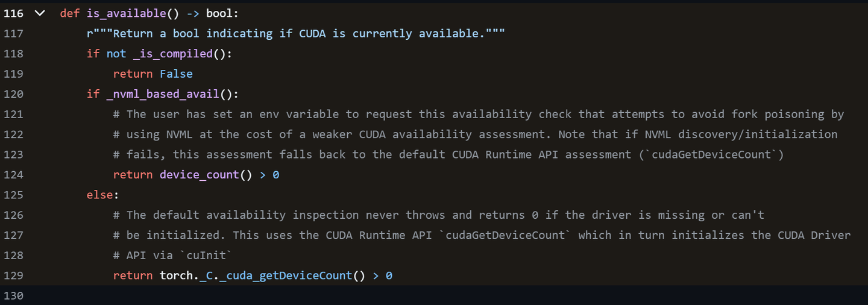
Task: Click the comment mentioning cuInit
Action: pos(172,256)
